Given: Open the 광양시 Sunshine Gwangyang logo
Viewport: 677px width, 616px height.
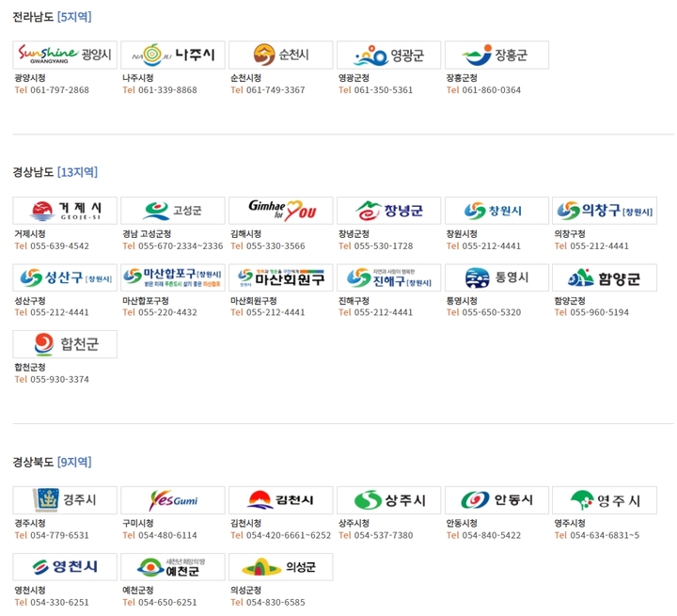Looking at the screenshot, I should (x=65, y=55).
